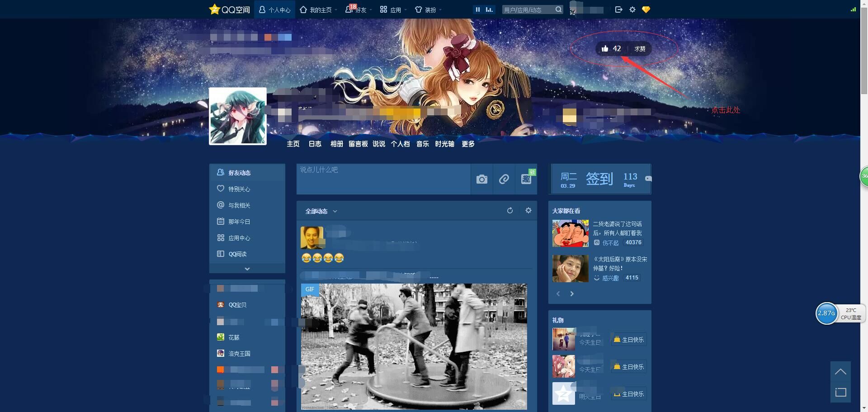Select 特别关心 in the left sidebar

pyautogui.click(x=240, y=189)
